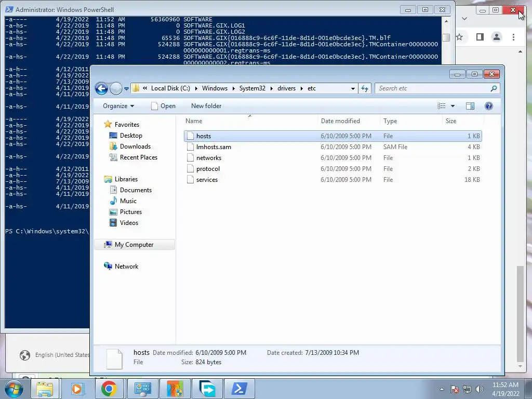Image resolution: width=532 pixels, height=399 pixels.
Task: Click Chrome's tab search chevron
Action: click(464, 19)
